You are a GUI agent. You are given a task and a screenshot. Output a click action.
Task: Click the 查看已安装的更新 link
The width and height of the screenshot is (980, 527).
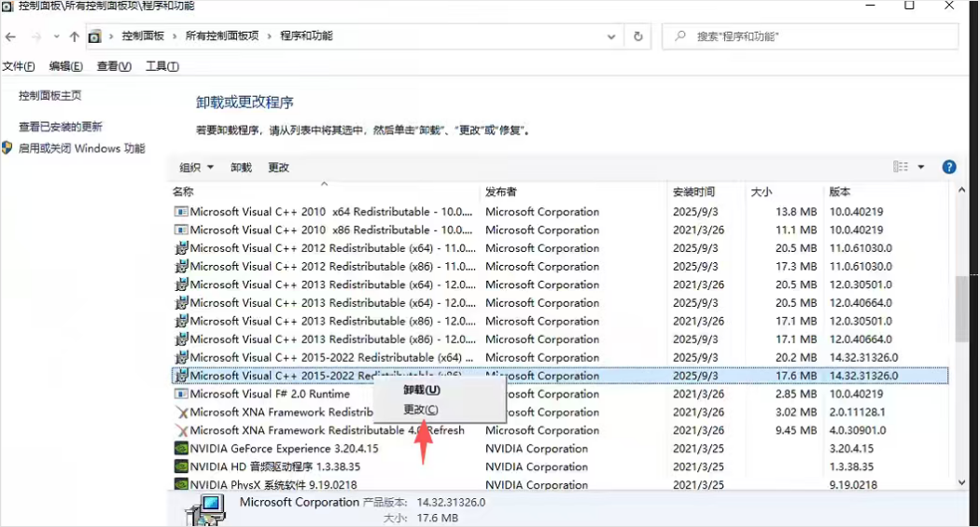pyautogui.click(x=61, y=127)
